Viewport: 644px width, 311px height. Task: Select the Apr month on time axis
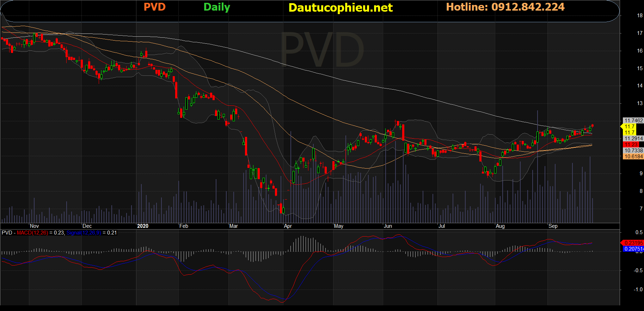pos(288,226)
